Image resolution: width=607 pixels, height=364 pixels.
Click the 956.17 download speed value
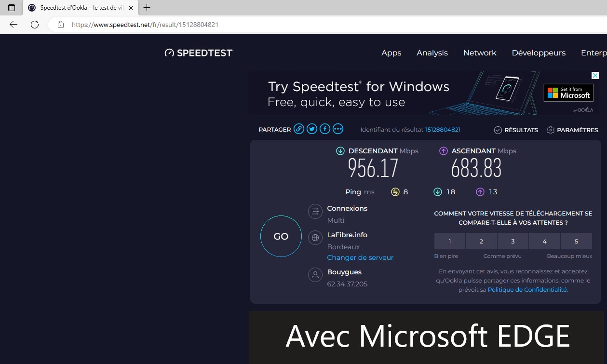click(x=373, y=168)
